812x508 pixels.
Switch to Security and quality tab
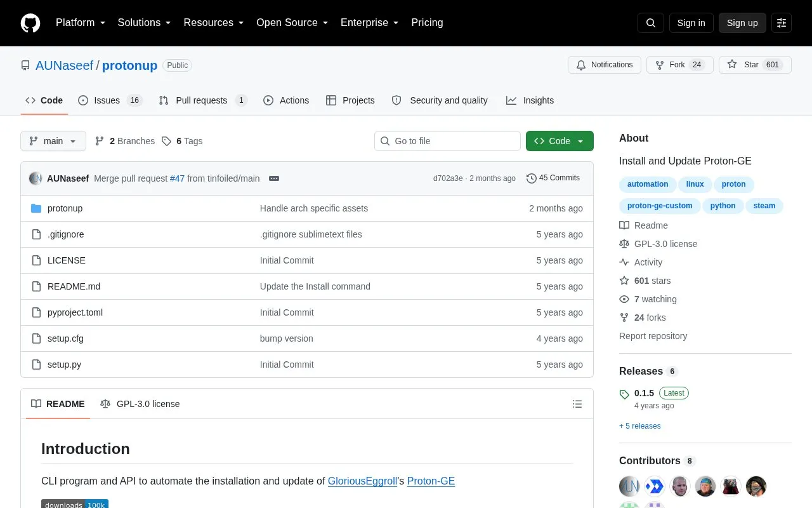point(440,100)
